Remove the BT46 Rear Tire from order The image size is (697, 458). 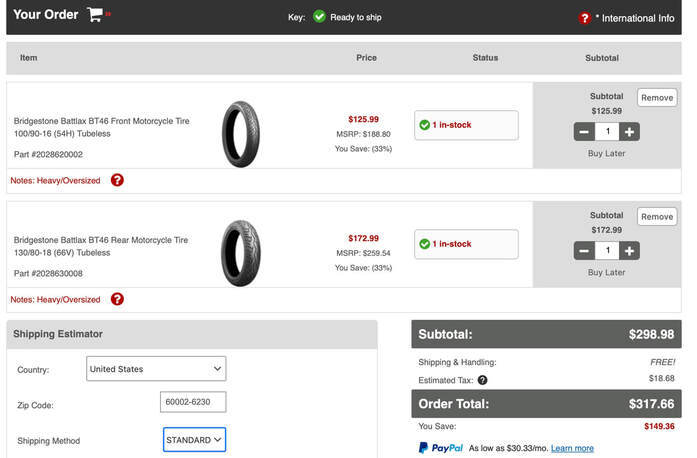(657, 217)
